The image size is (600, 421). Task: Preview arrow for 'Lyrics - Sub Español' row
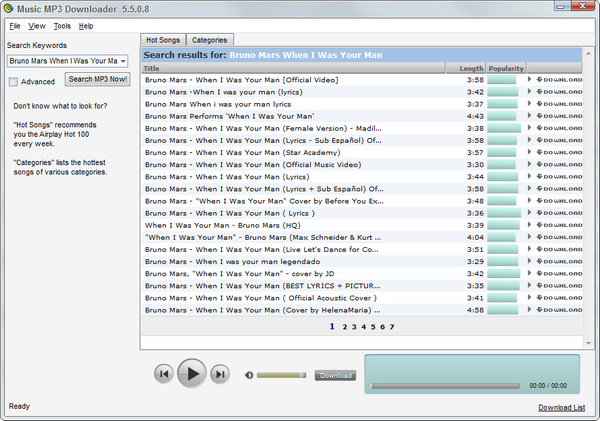pos(529,140)
